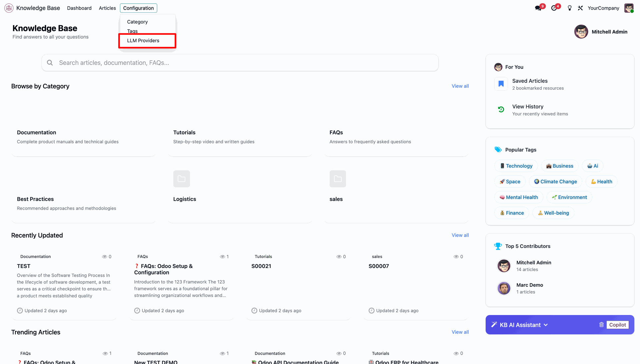The height and width of the screenshot is (364, 640).
Task: Click the trash icon in KB AI Assistant
Action: [601, 325]
